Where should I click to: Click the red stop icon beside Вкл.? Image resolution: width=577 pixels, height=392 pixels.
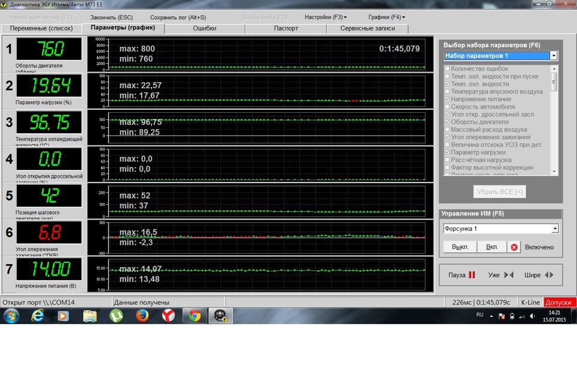coord(514,247)
